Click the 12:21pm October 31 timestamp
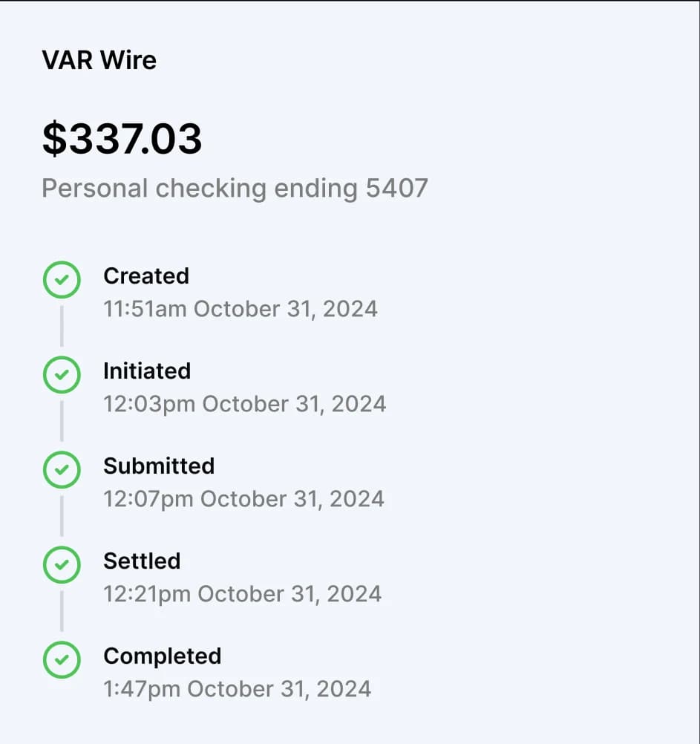Screen dimensions: 700x744 [243, 593]
